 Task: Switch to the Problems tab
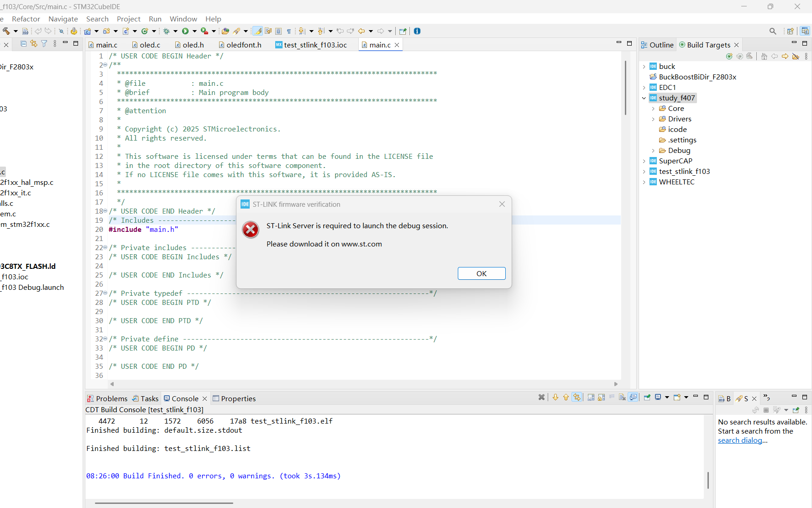coord(107,398)
